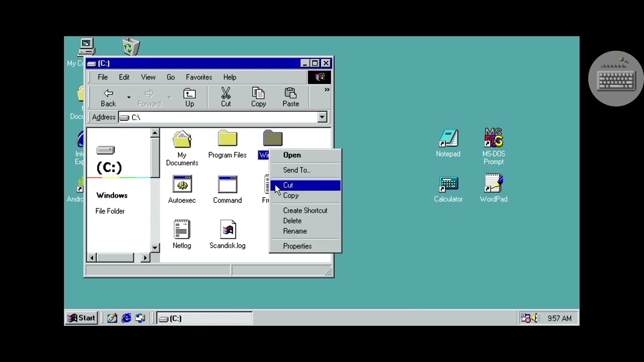Open the Go menu
The width and height of the screenshot is (644, 362).
[x=171, y=77]
